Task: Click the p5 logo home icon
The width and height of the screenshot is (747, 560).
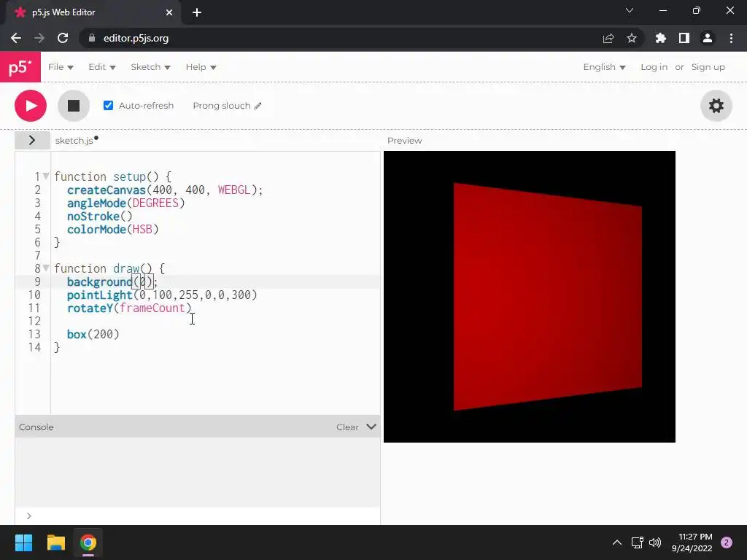Action: coord(20,67)
